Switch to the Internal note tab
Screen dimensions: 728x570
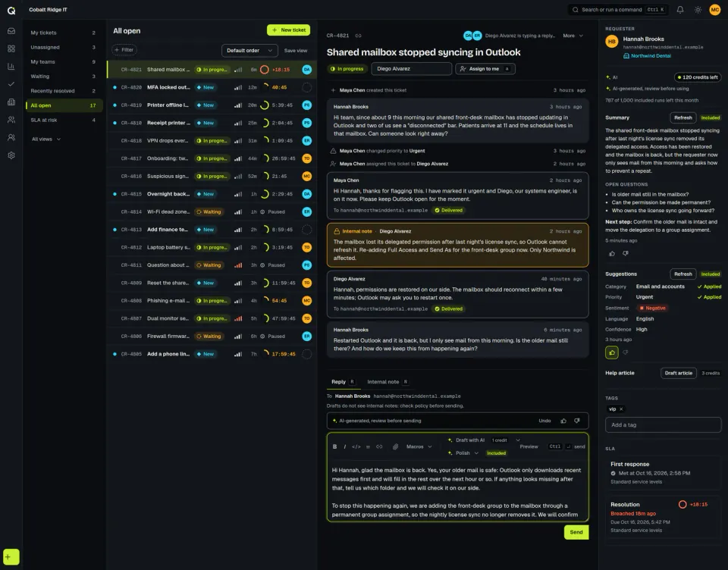click(388, 381)
